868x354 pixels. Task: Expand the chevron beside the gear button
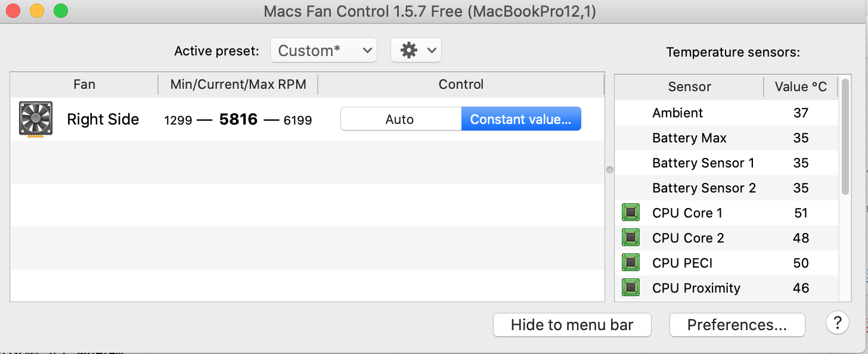click(432, 51)
